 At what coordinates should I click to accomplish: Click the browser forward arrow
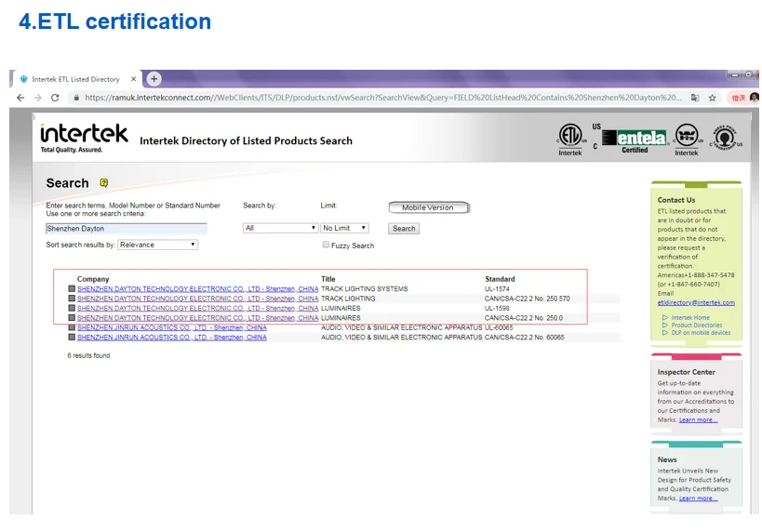pyautogui.click(x=37, y=98)
